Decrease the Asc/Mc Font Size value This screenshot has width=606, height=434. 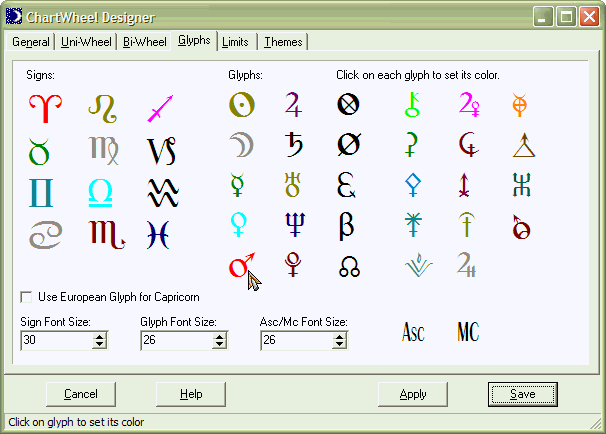click(x=339, y=345)
